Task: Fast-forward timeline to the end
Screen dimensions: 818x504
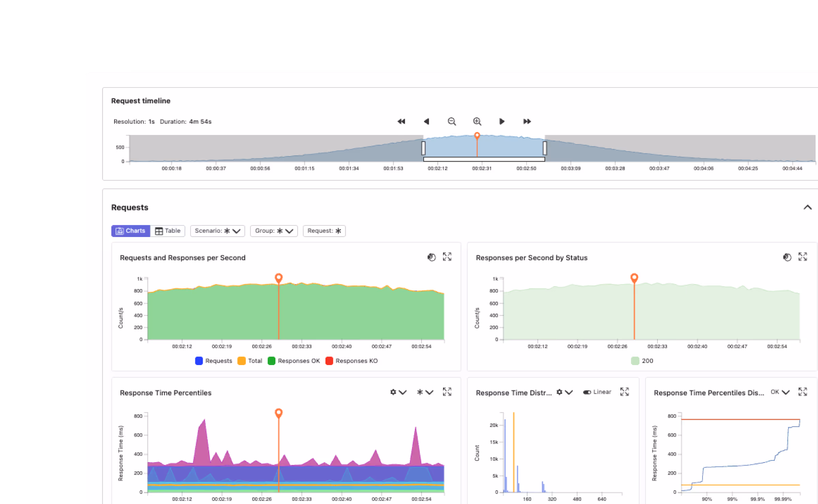Action: pyautogui.click(x=527, y=122)
